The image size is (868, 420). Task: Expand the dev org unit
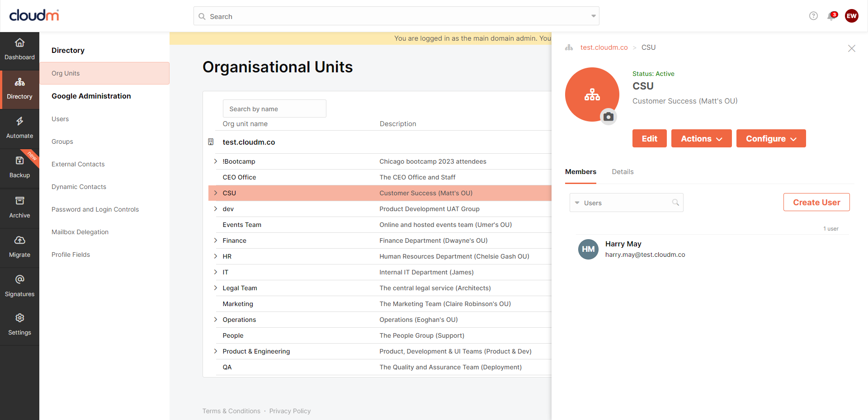tap(216, 209)
